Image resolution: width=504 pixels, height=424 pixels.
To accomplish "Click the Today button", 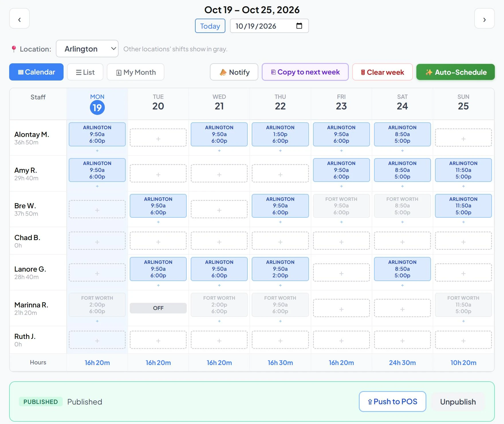I will [210, 26].
